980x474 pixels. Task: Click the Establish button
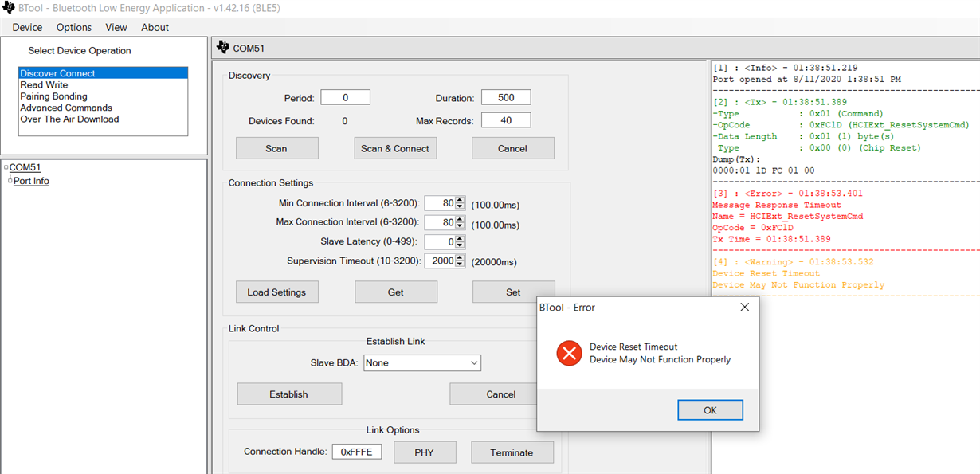pyautogui.click(x=289, y=394)
